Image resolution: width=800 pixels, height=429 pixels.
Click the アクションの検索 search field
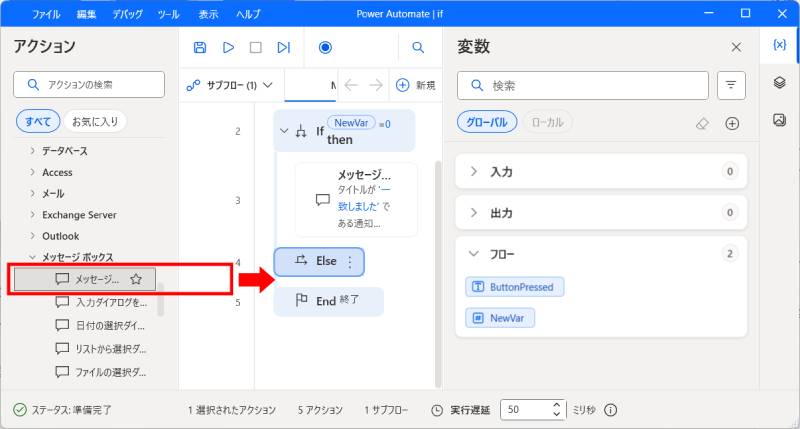pos(89,85)
